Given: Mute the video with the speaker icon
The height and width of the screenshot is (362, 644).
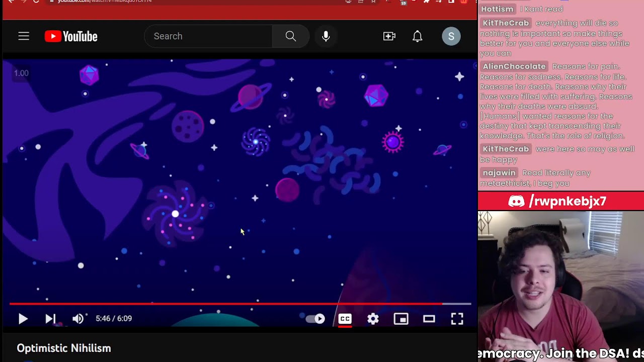Looking at the screenshot, I should coord(78,319).
